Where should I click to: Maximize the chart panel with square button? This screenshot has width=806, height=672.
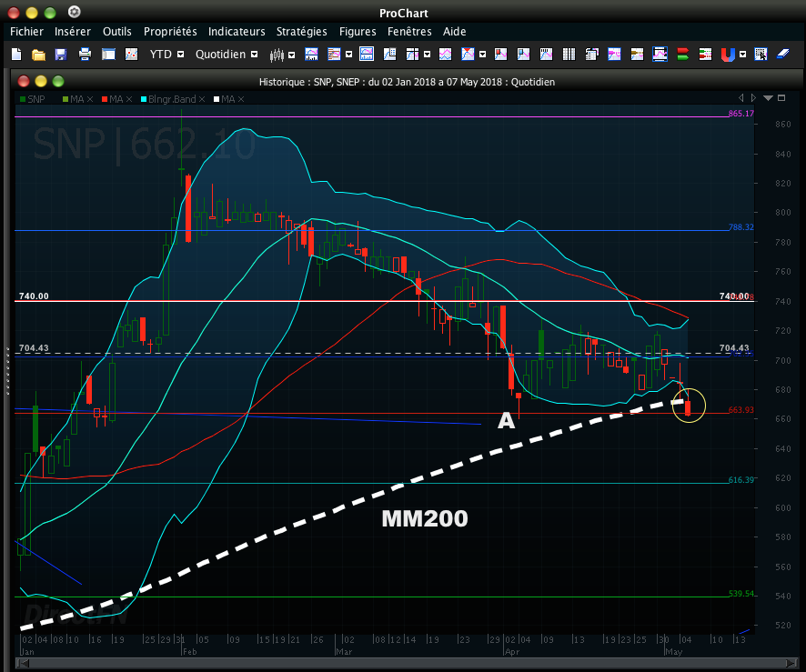pos(781,97)
